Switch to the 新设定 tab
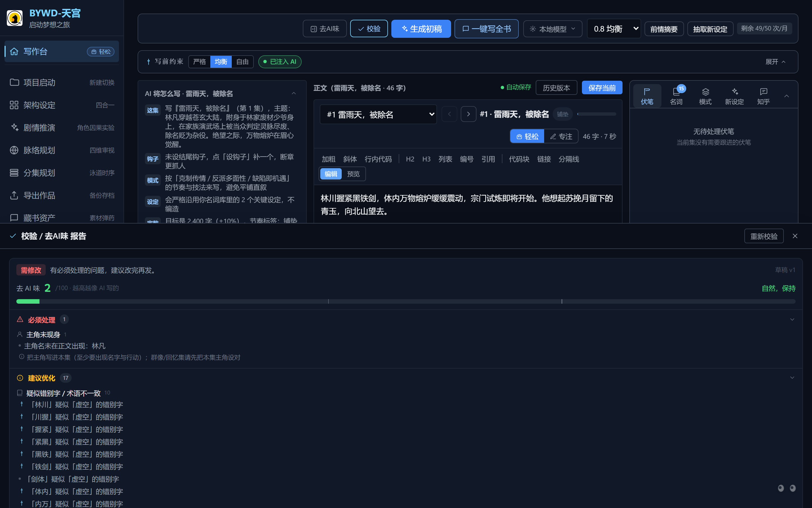This screenshot has height=508, width=812. tap(734, 97)
